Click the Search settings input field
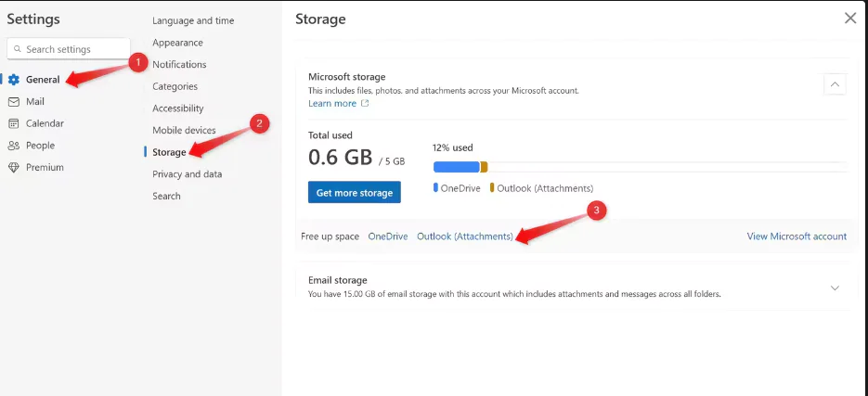Image resolution: width=868 pixels, height=396 pixels. (74, 49)
